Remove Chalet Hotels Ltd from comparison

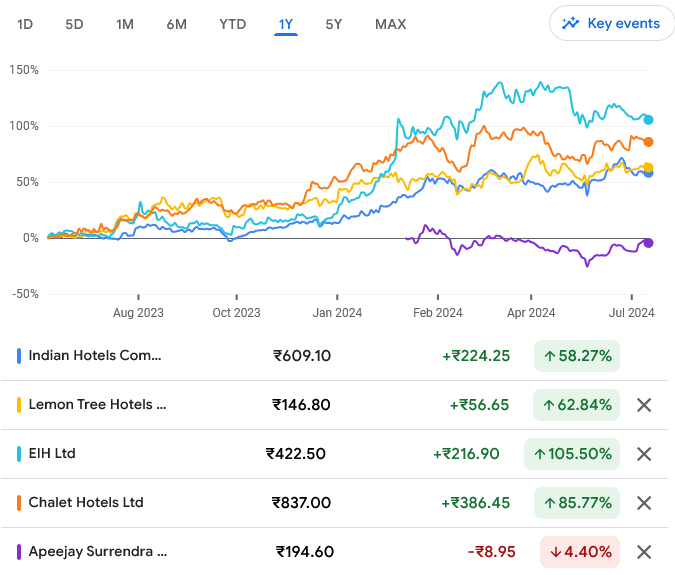[x=644, y=503]
